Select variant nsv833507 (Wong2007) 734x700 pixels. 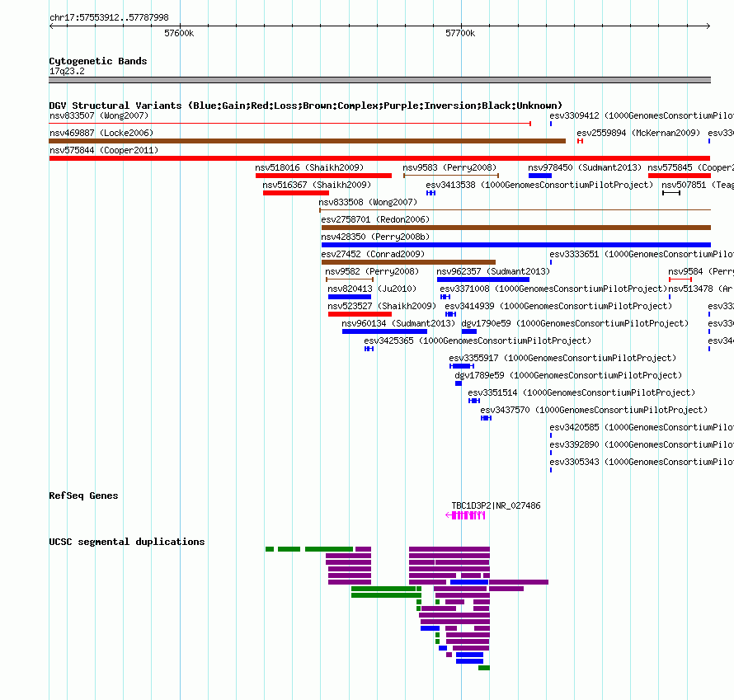(x=99, y=115)
